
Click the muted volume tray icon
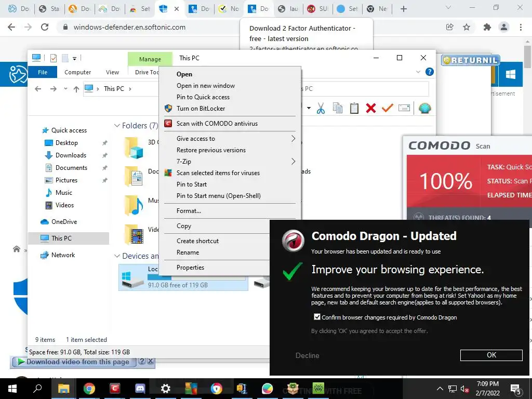[x=464, y=389]
